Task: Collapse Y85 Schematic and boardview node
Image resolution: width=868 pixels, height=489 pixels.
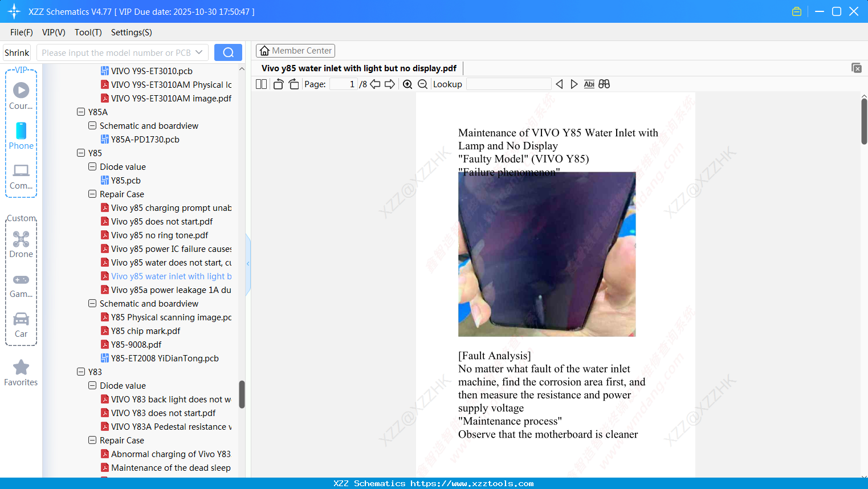Action: [x=92, y=303]
